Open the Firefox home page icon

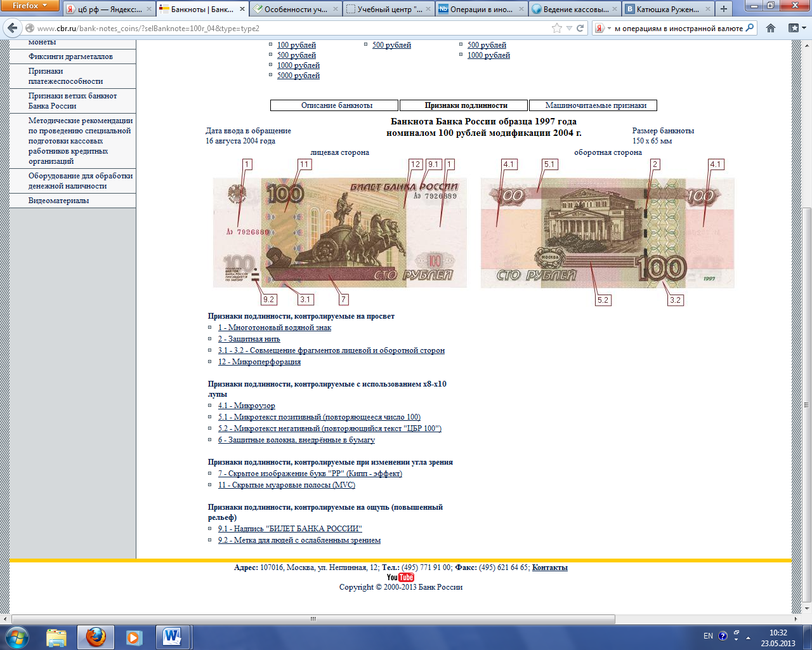click(771, 28)
